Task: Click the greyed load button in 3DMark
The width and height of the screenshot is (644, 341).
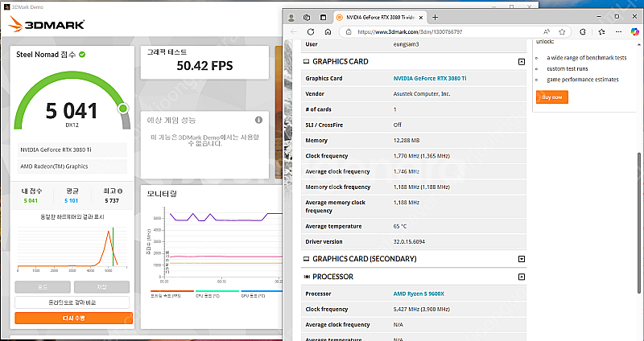Action: [43, 287]
